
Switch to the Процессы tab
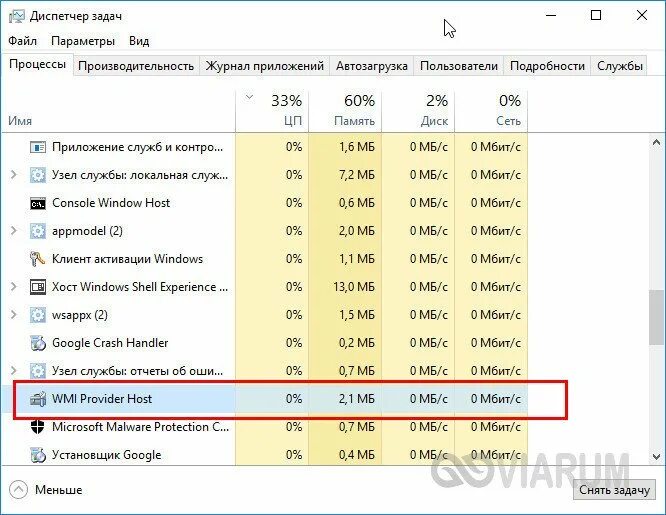point(37,65)
